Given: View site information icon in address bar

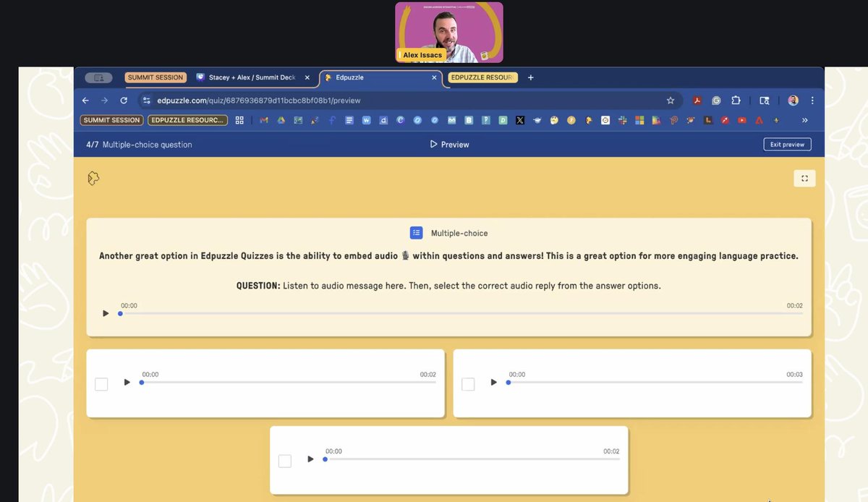Looking at the screenshot, I should [x=147, y=101].
